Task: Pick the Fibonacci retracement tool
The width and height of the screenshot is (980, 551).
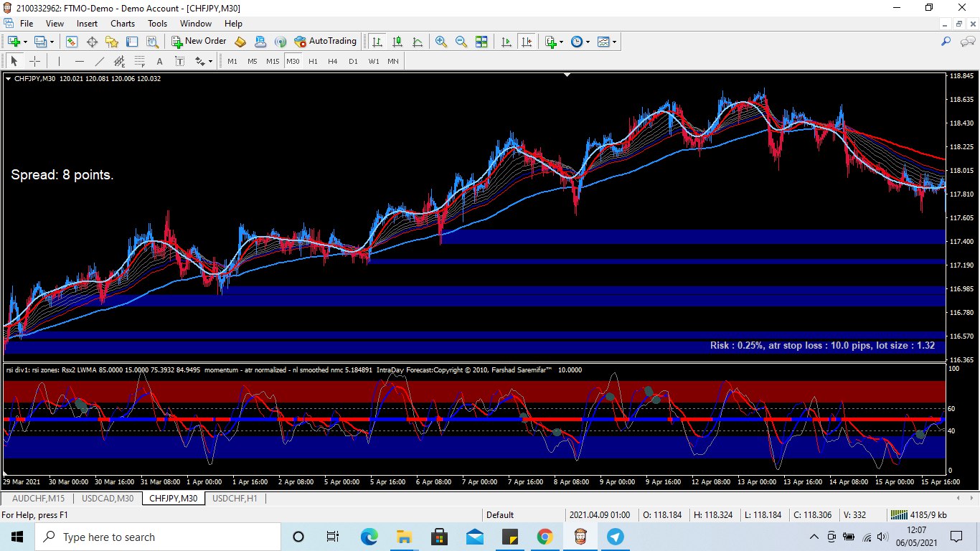Action: (x=139, y=62)
